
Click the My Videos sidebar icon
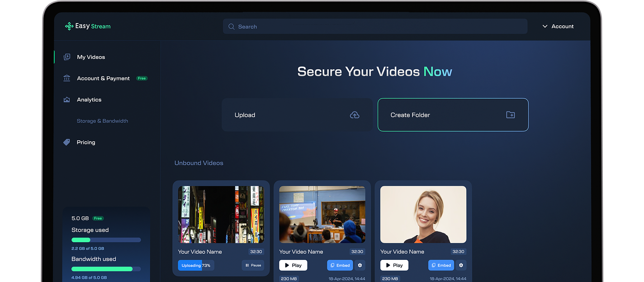click(x=67, y=57)
